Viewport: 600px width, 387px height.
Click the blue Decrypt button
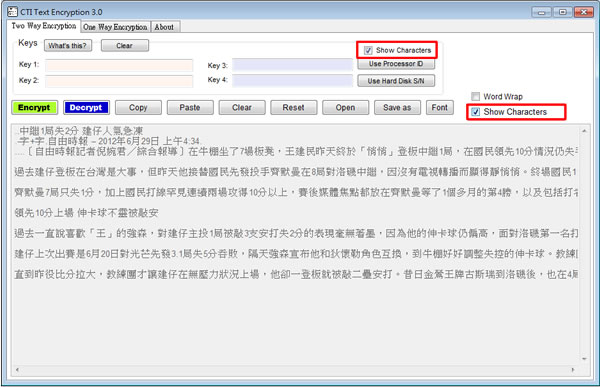(x=86, y=108)
